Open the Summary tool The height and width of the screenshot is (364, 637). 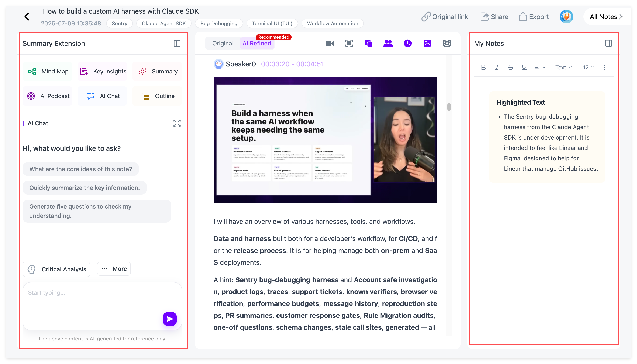tap(157, 72)
